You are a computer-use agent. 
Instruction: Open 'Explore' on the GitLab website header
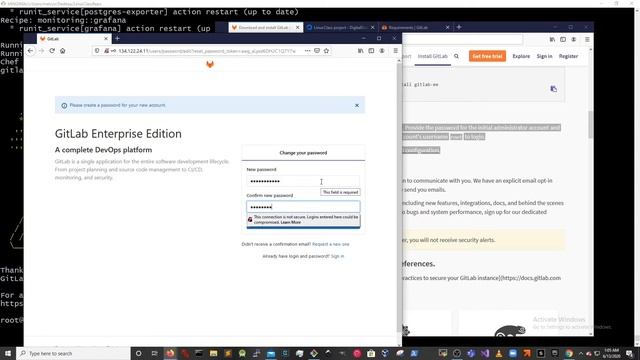pos(521,56)
